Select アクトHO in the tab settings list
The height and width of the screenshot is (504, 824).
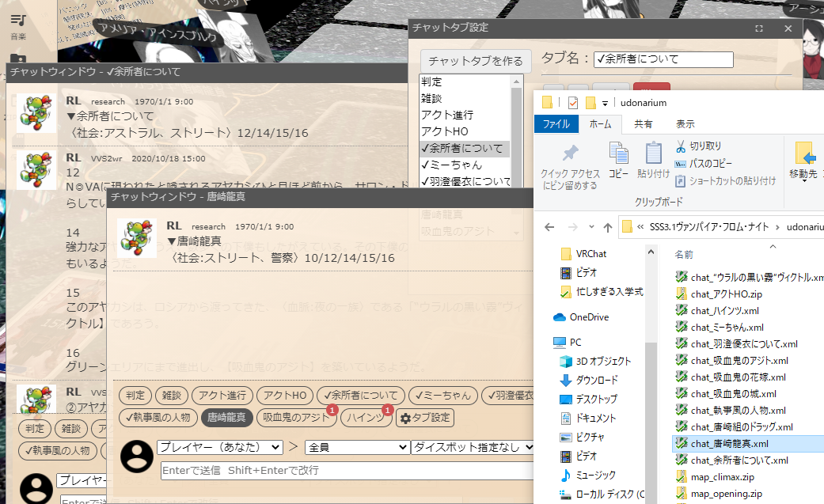point(464,131)
